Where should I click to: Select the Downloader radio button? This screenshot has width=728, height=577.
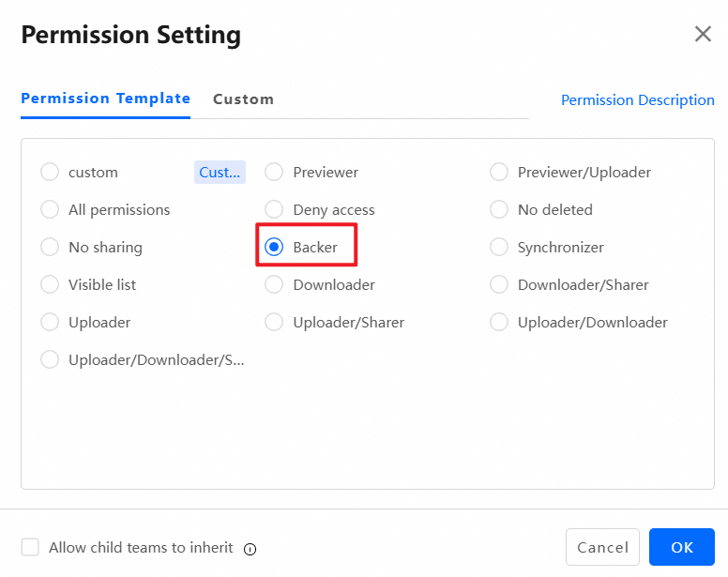click(x=274, y=284)
